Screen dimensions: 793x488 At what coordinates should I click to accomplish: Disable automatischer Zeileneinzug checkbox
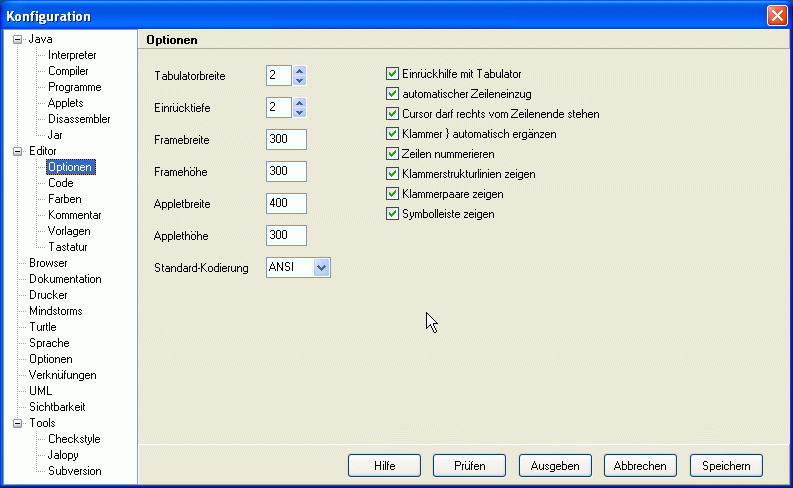[393, 94]
